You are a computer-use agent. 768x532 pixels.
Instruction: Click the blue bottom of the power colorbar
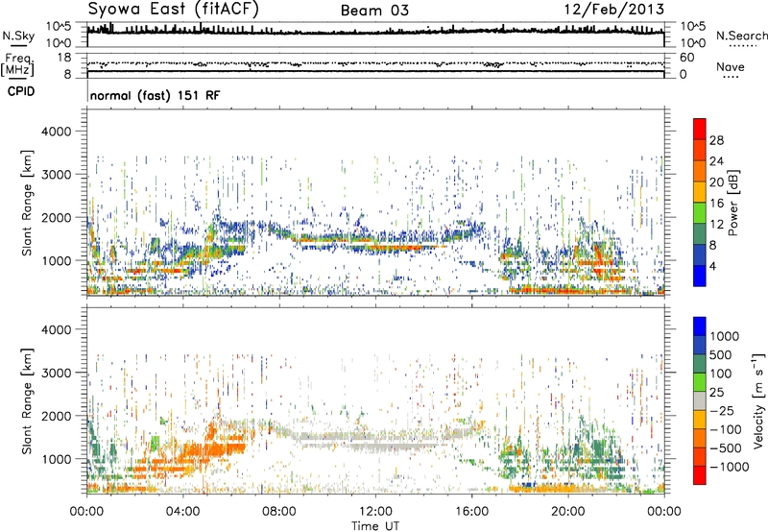pos(700,276)
